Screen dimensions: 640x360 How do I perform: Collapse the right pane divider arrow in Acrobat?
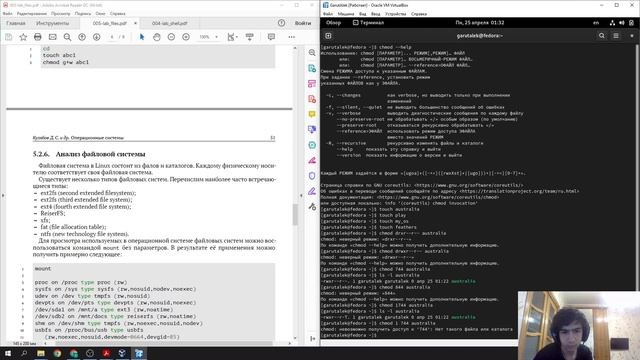tap(301, 196)
